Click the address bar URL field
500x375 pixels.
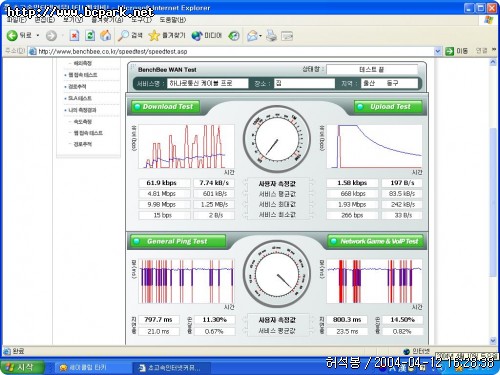point(233,51)
